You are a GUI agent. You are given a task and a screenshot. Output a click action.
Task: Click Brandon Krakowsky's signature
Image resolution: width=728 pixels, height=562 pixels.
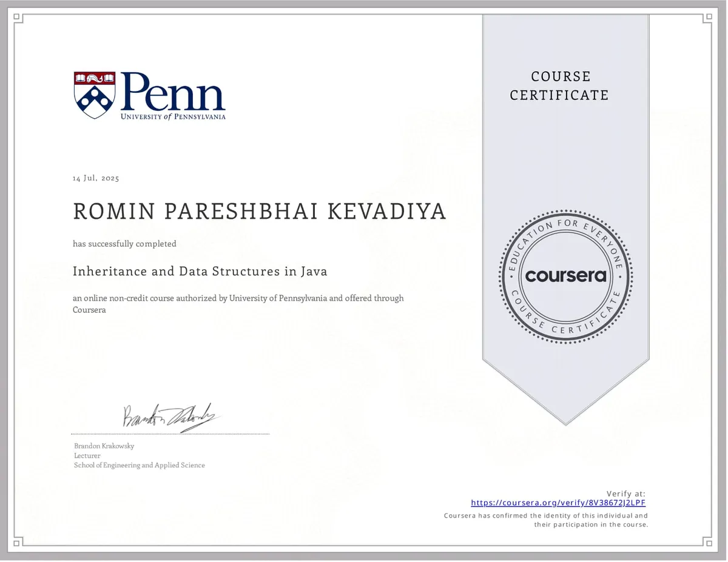pos(170,417)
